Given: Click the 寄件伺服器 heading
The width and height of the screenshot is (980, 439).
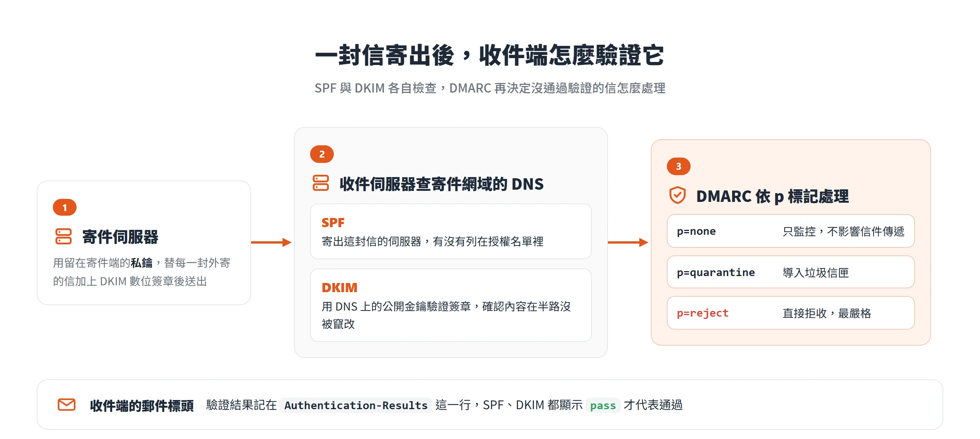Looking at the screenshot, I should tap(120, 237).
